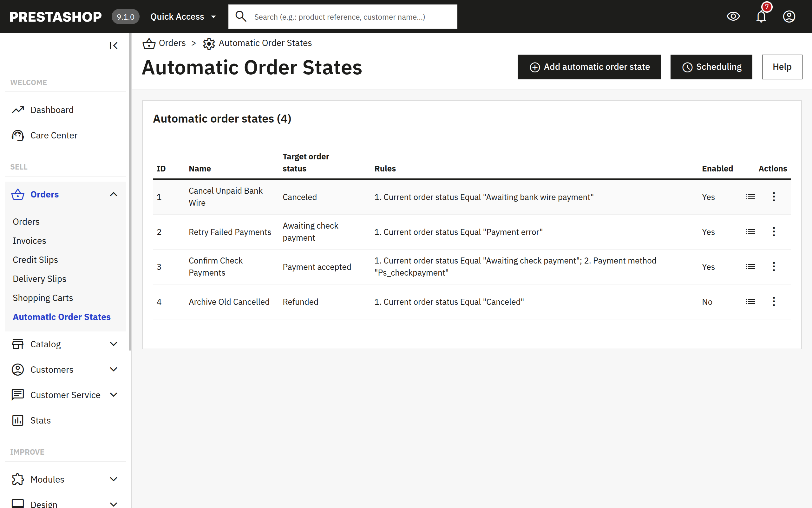Click the Stats sidebar label
812x508 pixels.
(x=41, y=420)
